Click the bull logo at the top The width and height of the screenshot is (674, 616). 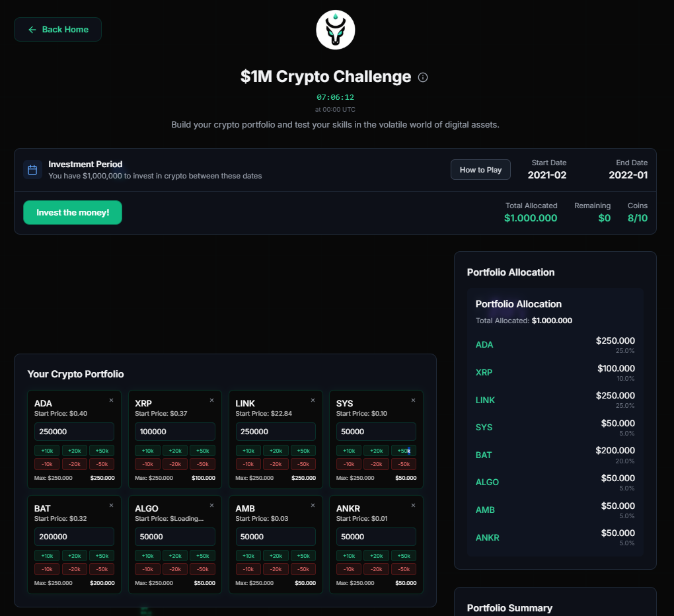tap(335, 29)
